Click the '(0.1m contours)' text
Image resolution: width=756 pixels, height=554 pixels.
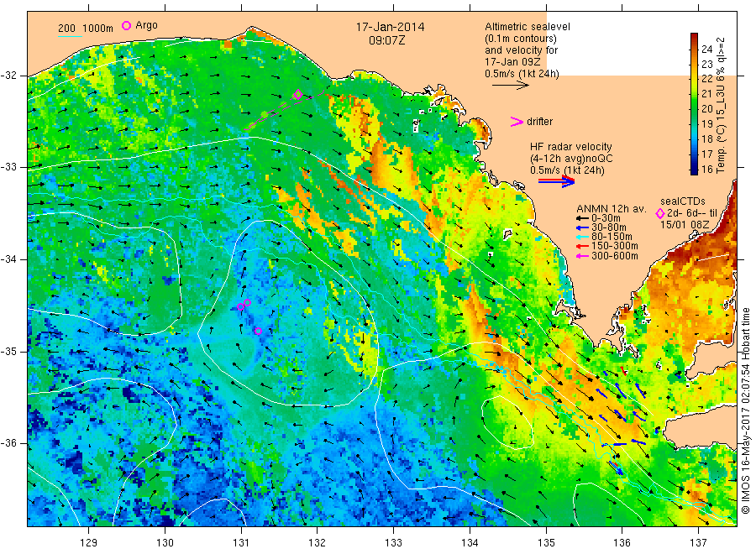[521, 39]
